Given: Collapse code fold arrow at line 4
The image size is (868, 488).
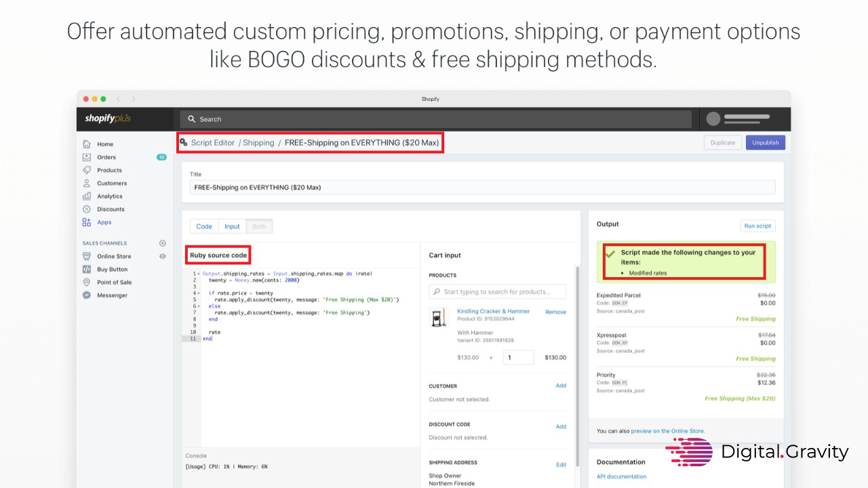Looking at the screenshot, I should click(198, 293).
